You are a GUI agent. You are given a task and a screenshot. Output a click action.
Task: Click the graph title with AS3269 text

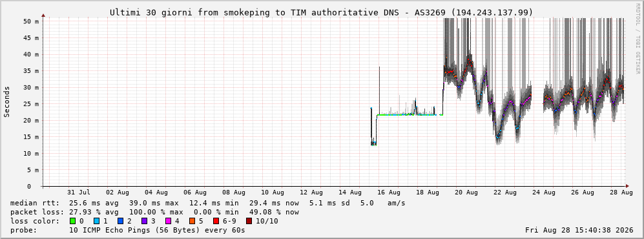click(322, 13)
